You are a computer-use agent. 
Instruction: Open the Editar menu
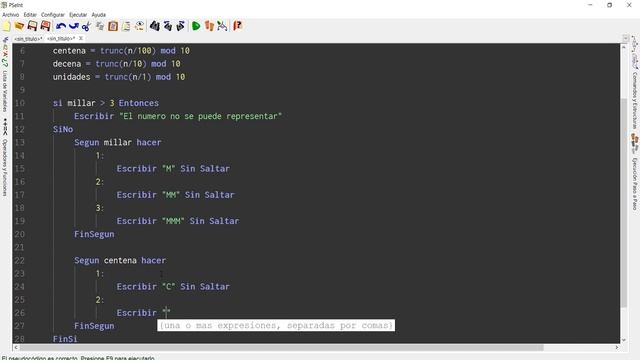pyautogui.click(x=30, y=15)
